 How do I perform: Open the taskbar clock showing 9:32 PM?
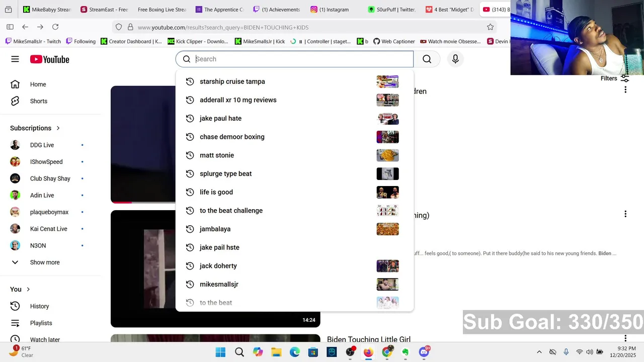622,352
